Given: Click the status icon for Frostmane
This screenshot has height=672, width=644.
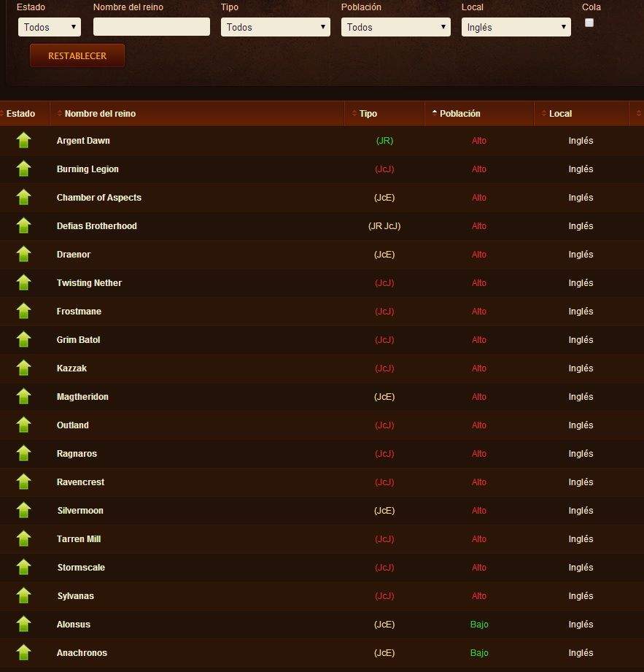Looking at the screenshot, I should [23, 311].
